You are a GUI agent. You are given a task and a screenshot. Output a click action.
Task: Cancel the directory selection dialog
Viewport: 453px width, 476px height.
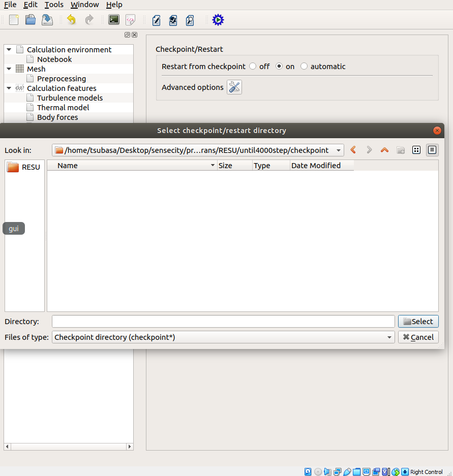[x=418, y=337]
